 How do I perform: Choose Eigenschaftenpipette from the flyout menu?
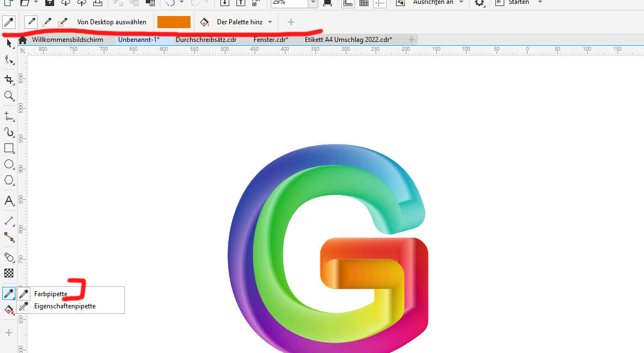65,306
